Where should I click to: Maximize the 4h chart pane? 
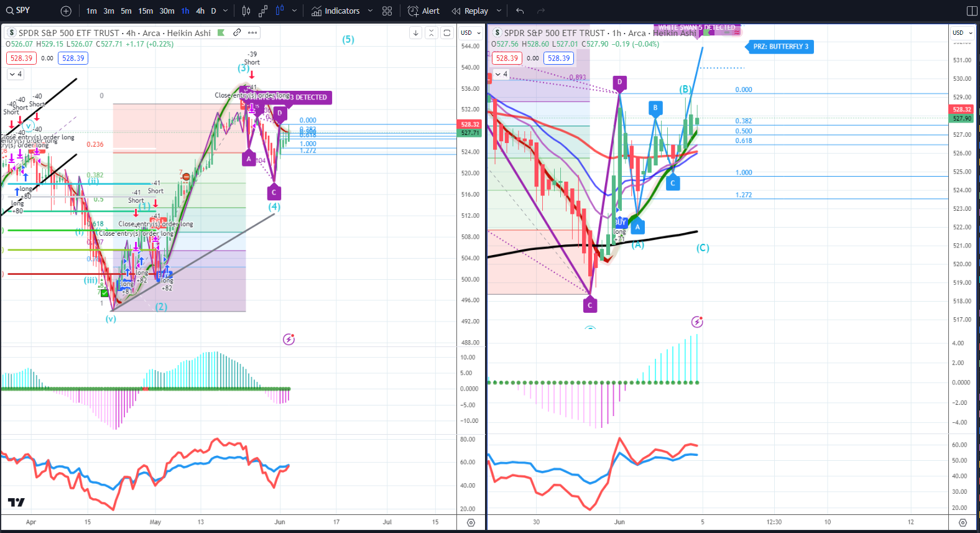[446, 33]
